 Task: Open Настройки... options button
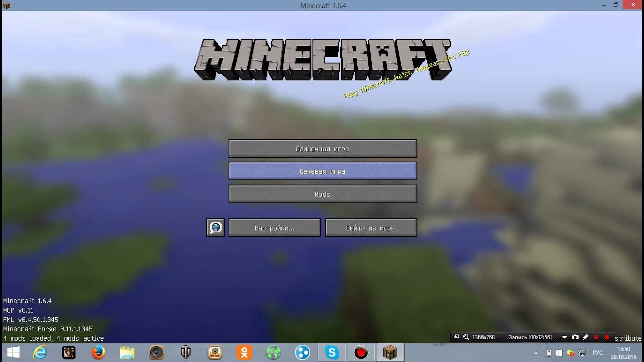[275, 228]
